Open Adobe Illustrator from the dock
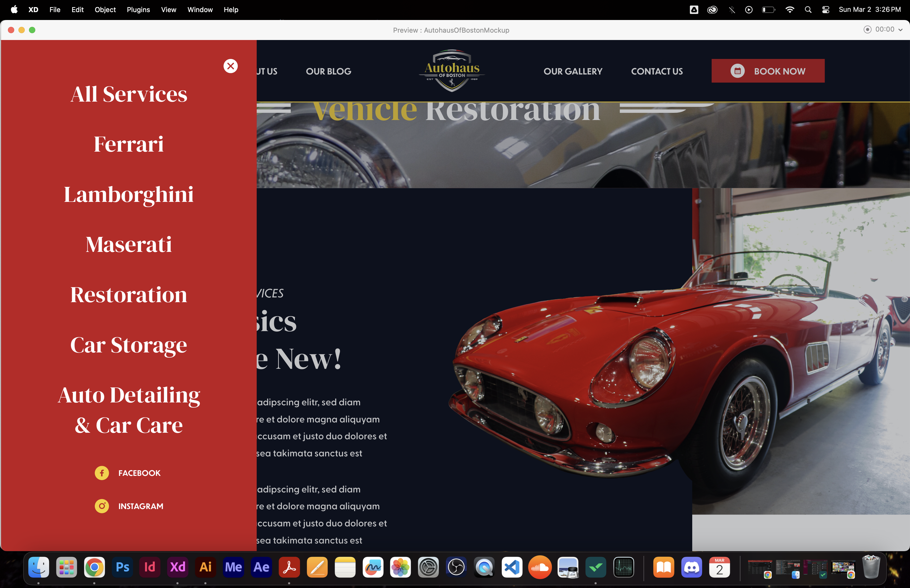 click(205, 567)
